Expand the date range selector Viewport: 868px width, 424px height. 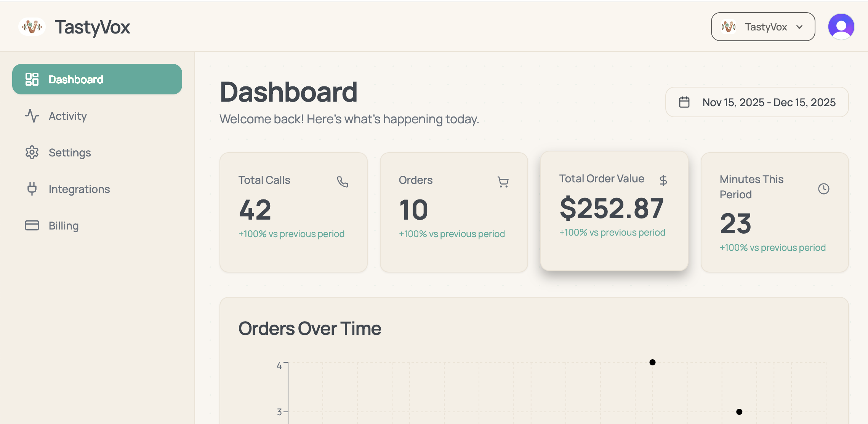pyautogui.click(x=756, y=102)
